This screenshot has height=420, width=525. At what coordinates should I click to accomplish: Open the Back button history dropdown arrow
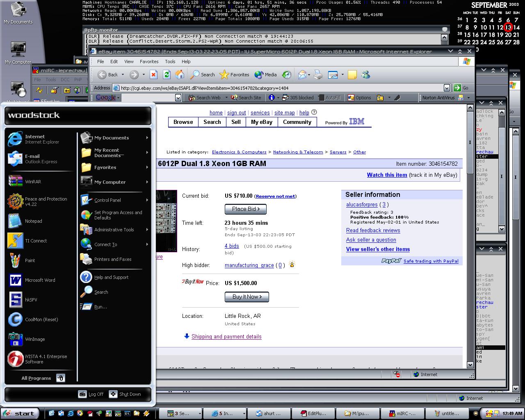[122, 75]
